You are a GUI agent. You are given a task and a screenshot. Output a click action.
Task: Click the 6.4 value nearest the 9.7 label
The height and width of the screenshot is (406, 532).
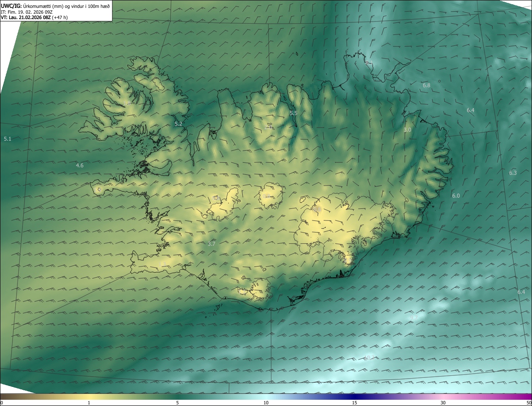[x=521, y=292]
